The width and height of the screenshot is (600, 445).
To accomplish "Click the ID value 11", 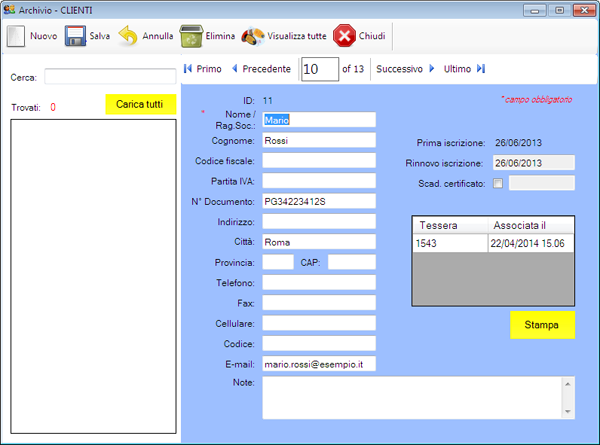I will coord(267,101).
